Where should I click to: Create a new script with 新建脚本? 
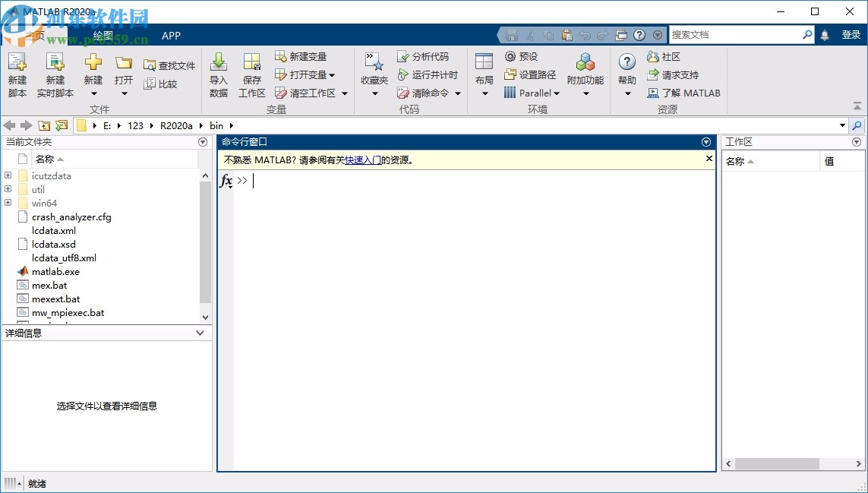point(17,74)
